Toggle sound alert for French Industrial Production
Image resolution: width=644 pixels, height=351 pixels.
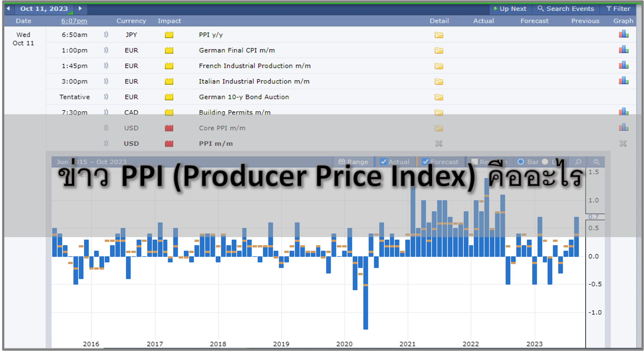click(x=106, y=66)
